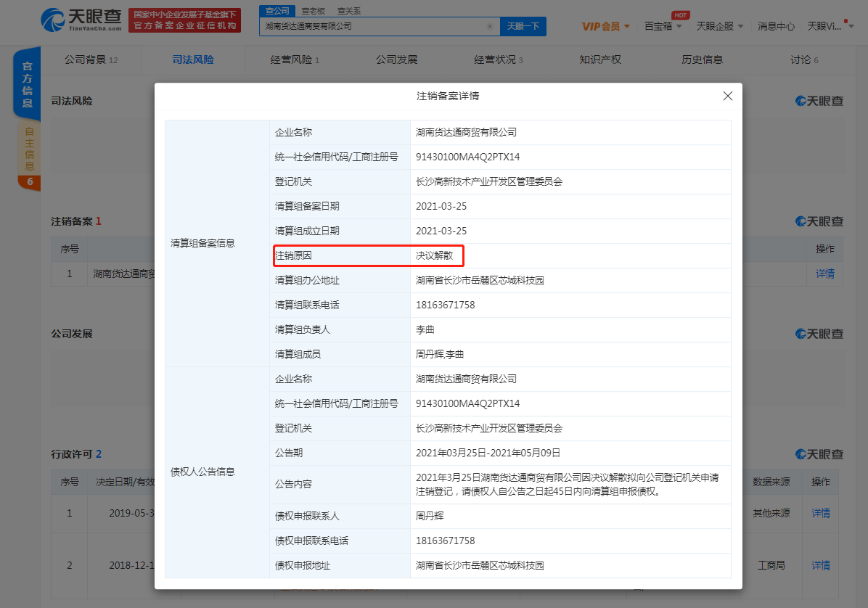The height and width of the screenshot is (608, 868).
Task: Switch to the 查老板 search tab
Action: pos(314,11)
